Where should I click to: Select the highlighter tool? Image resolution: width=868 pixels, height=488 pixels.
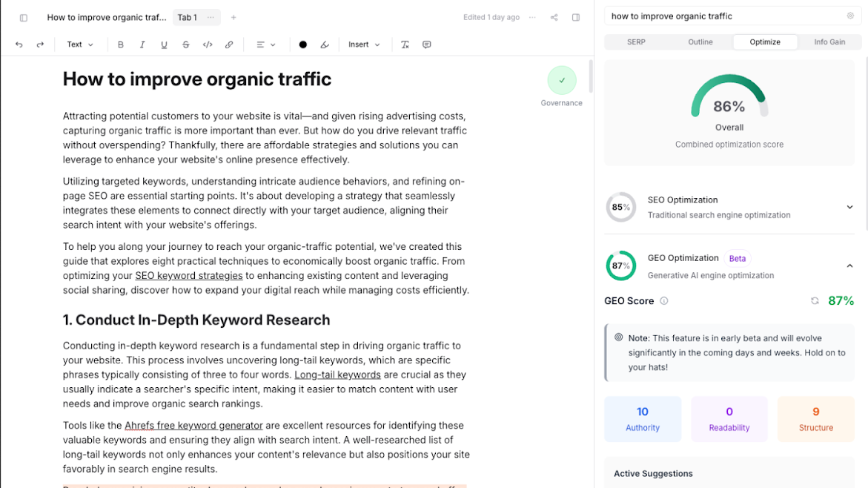pyautogui.click(x=324, y=44)
